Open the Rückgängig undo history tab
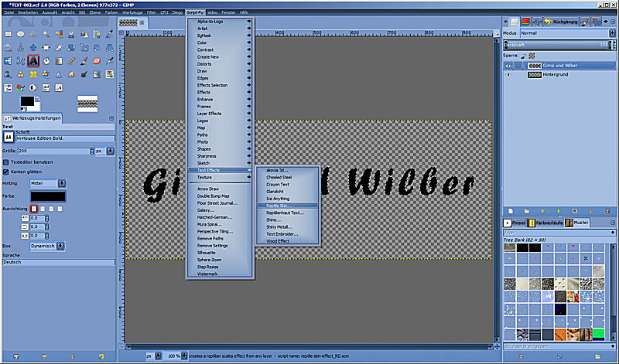 [560, 22]
